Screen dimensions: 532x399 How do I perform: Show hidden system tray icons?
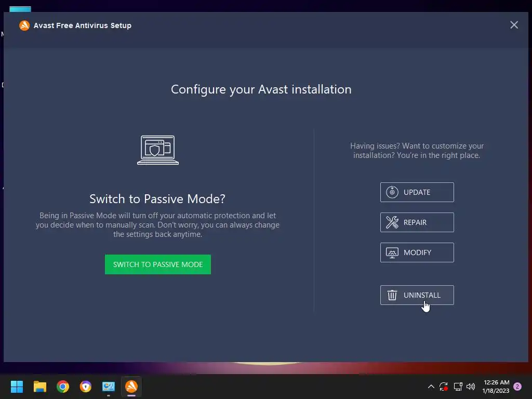pos(431,387)
